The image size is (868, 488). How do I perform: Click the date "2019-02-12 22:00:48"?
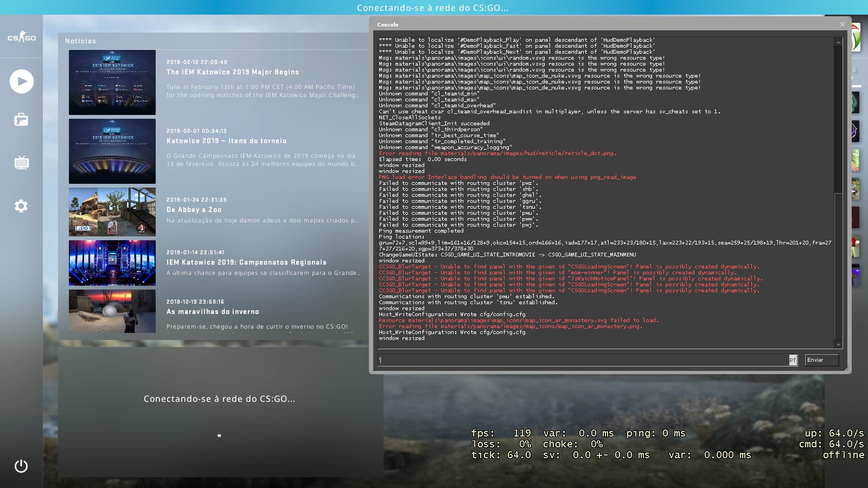coord(197,62)
